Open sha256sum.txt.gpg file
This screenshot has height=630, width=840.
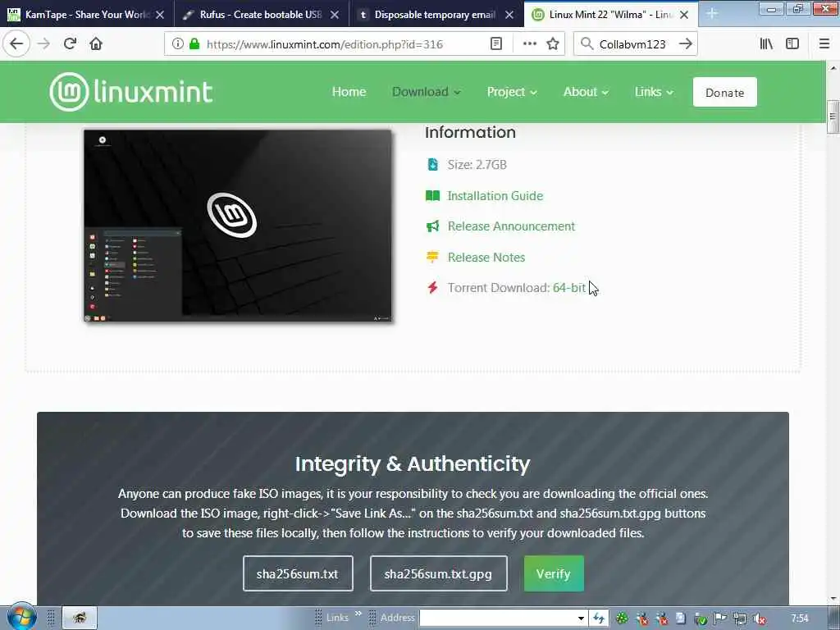(x=438, y=573)
